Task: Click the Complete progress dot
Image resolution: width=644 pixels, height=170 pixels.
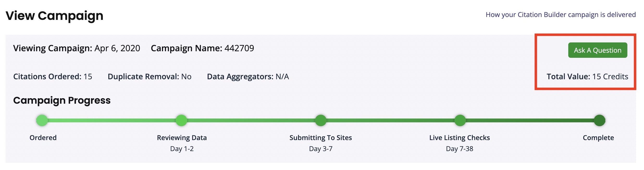Action: (x=599, y=120)
